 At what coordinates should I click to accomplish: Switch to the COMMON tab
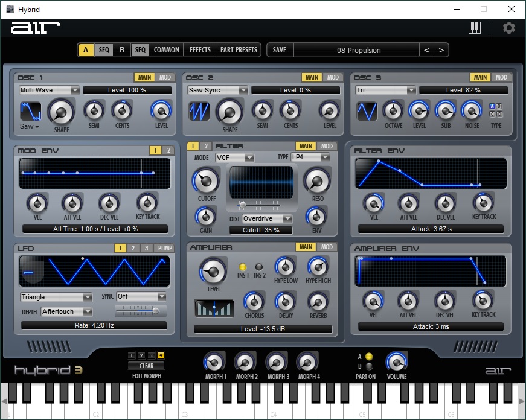167,50
